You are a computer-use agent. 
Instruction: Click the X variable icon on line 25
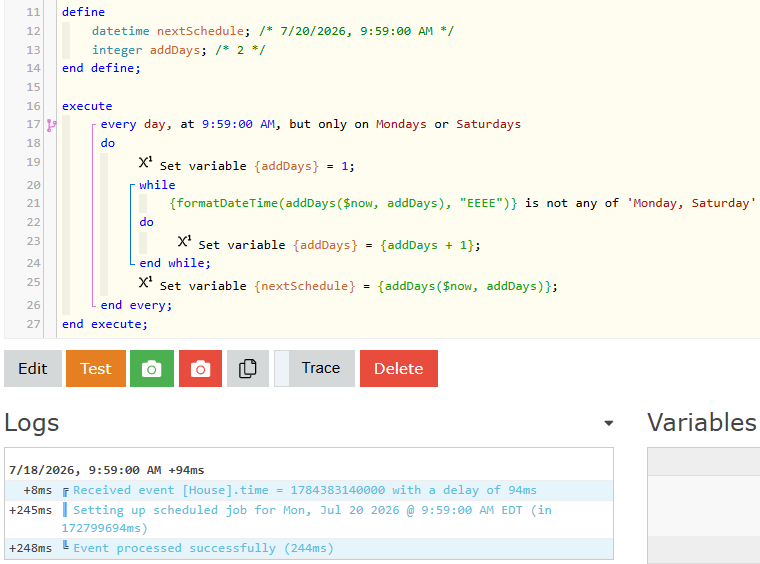[x=145, y=282]
